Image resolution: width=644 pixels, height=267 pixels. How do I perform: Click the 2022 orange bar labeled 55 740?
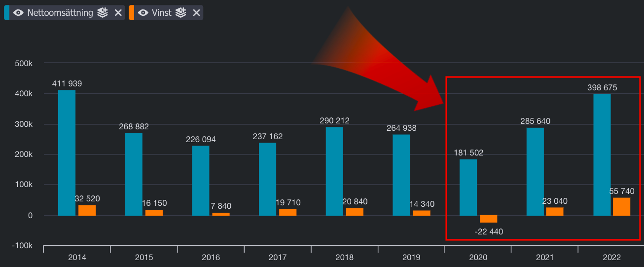coord(621,206)
